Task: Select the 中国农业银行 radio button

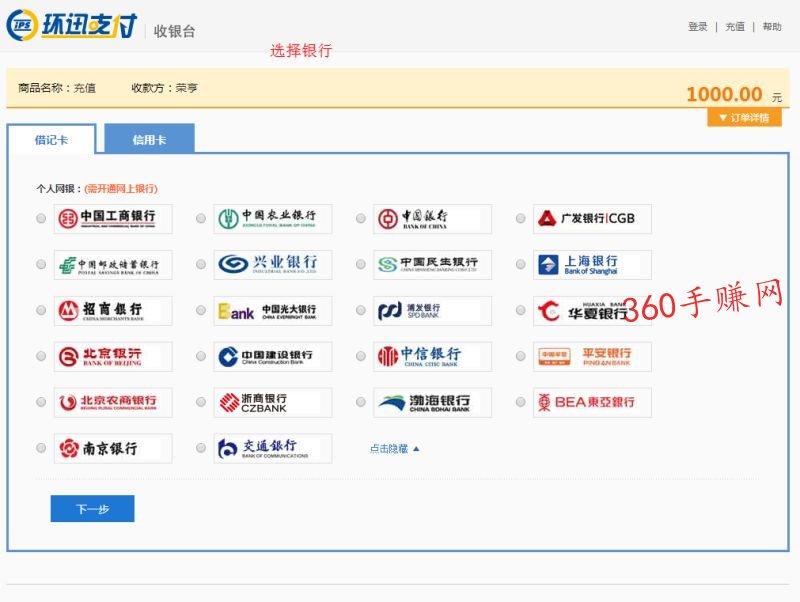Action: tap(201, 218)
